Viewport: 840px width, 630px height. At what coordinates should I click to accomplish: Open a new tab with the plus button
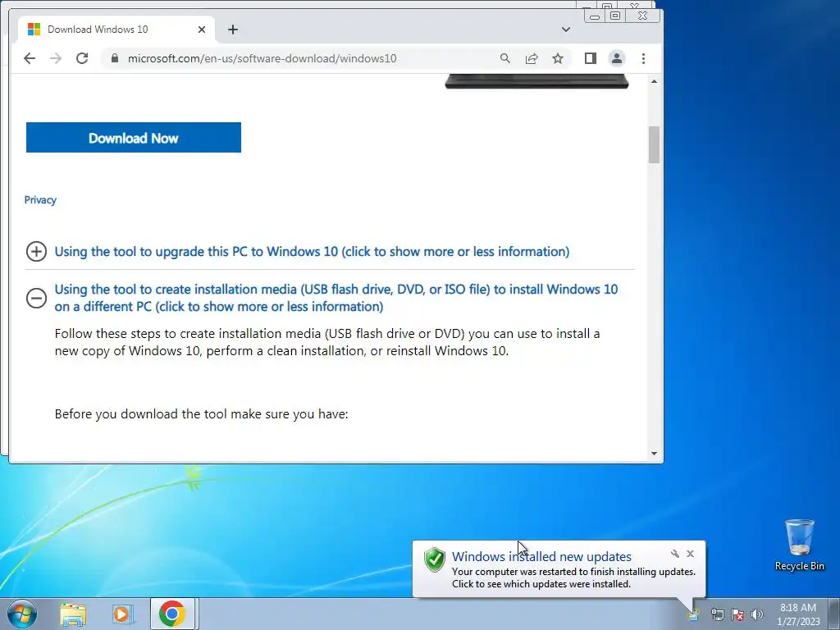coord(232,30)
